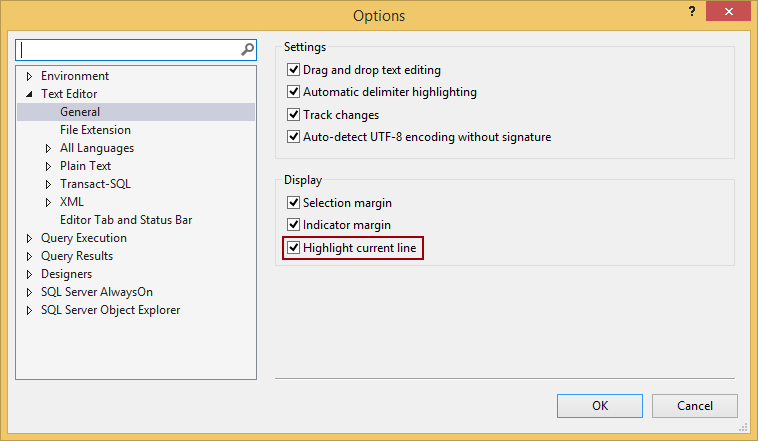
Task: Disable Selection margin display
Action: 294,203
